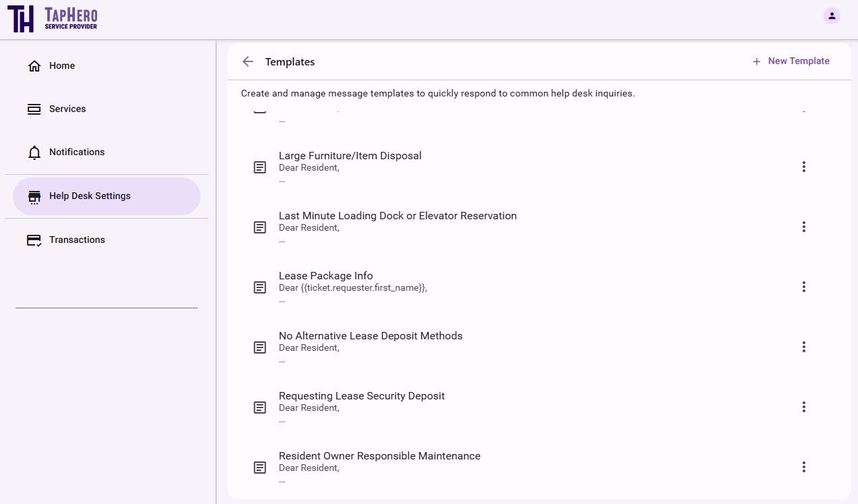Open options menu for Large Furniture/Item Disposal

(803, 167)
